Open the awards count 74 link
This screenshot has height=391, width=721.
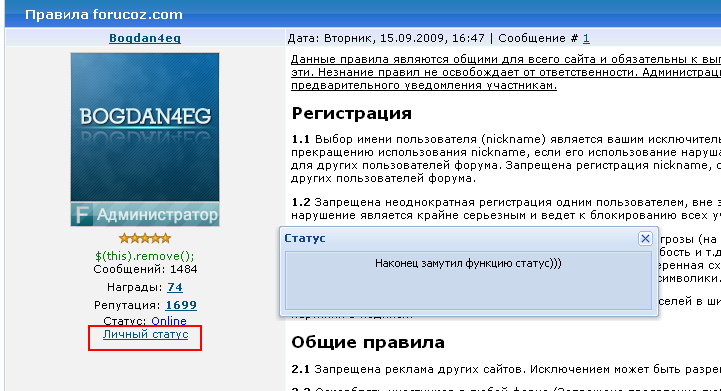175,287
